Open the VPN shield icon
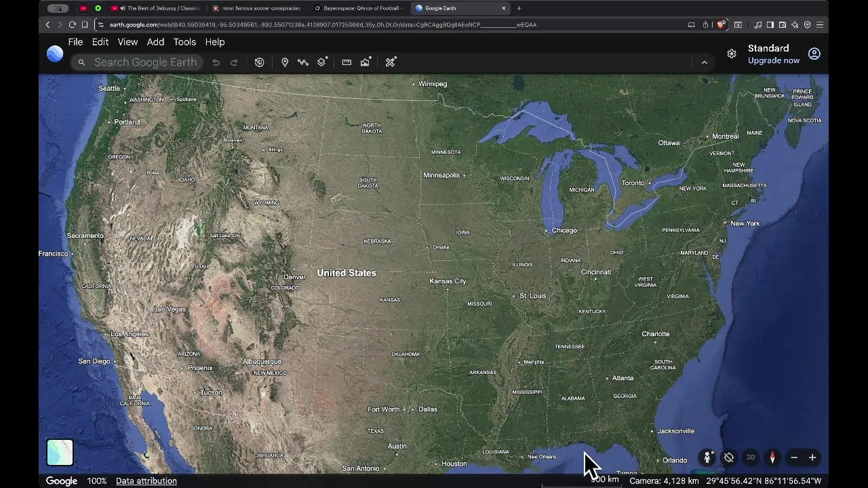Viewport: 868px width, 488px height. 807,25
